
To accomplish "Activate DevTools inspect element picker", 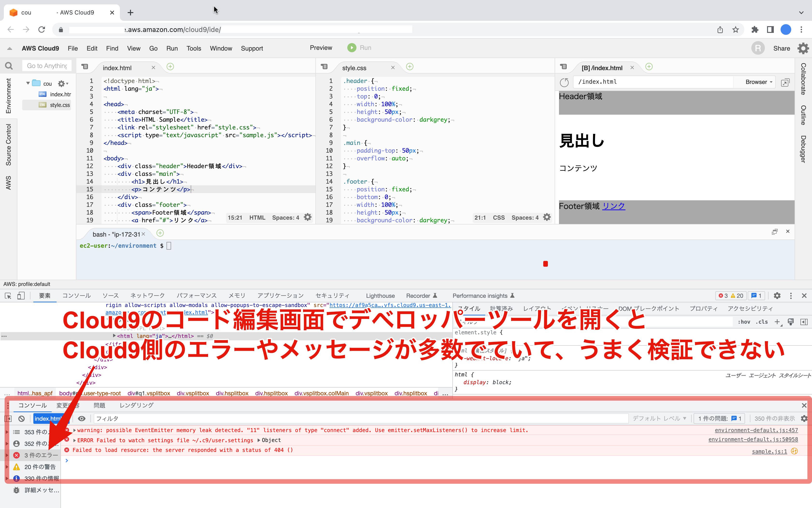I will point(8,296).
